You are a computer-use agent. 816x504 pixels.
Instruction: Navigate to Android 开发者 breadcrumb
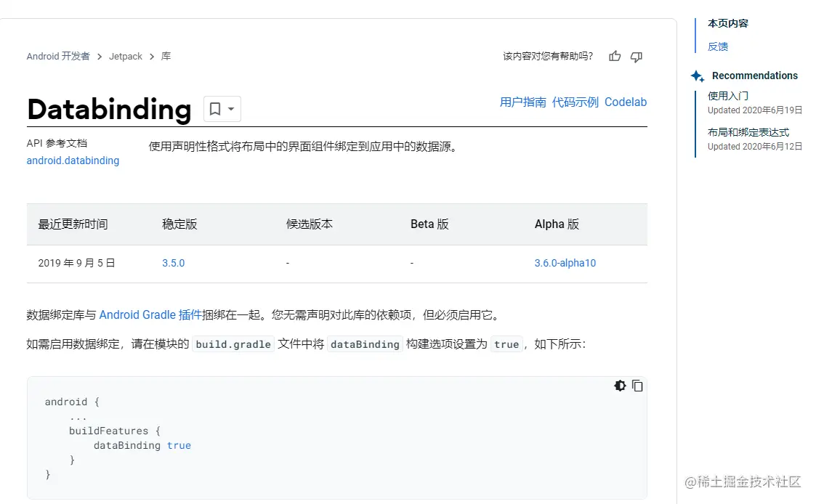[x=58, y=56]
